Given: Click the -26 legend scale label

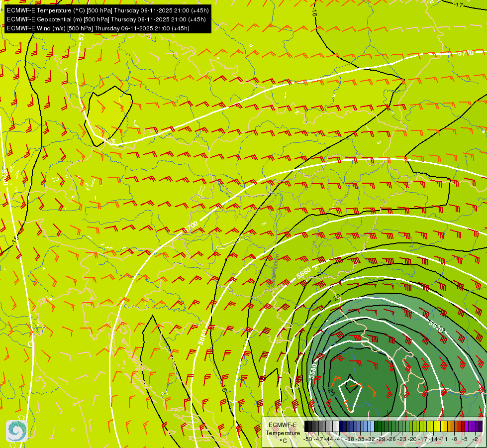Looking at the screenshot, I should (x=391, y=439).
